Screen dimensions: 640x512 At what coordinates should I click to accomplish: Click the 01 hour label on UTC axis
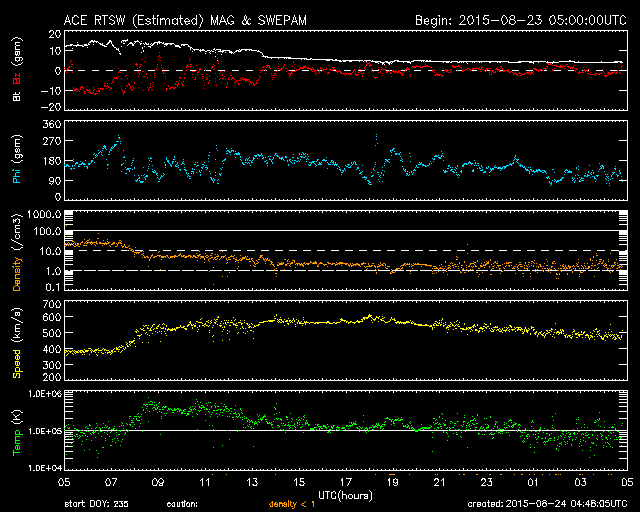tap(533, 482)
